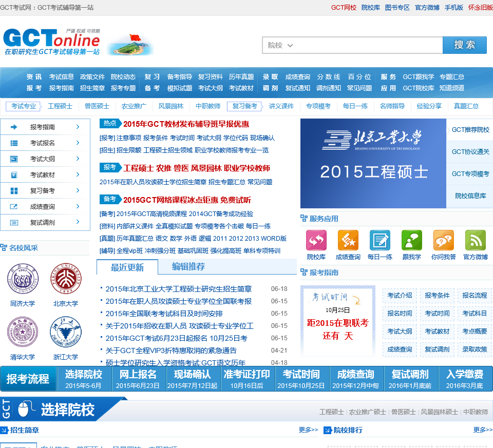Image resolution: width=493 pixels, height=448 pixels.
Task: Open 讲义课件 under 复习备考
Action: pos(281,106)
